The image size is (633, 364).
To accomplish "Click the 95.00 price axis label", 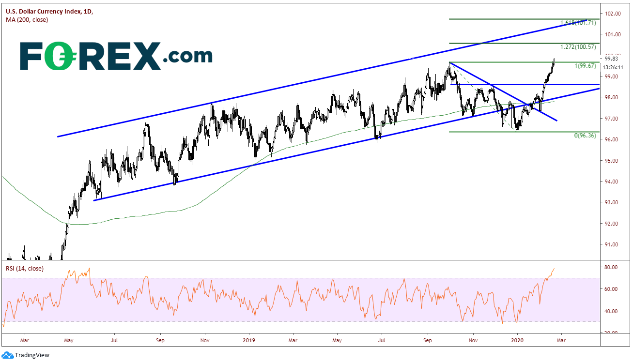I will point(612,161).
